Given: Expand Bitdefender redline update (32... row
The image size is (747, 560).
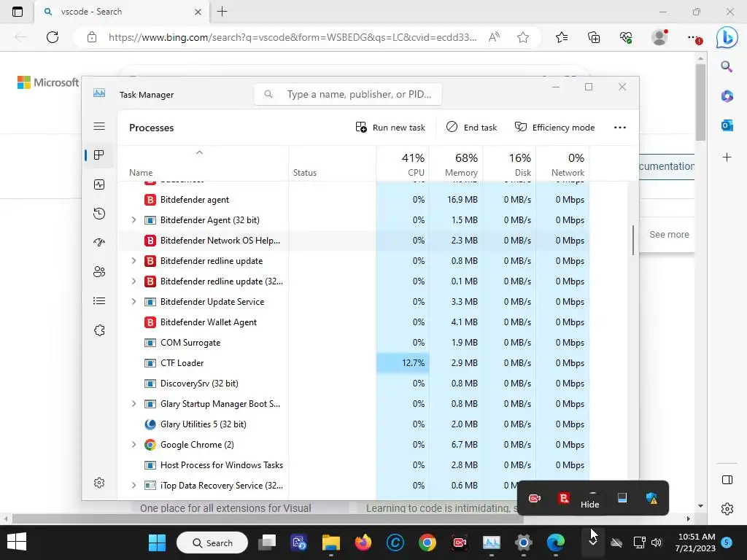Looking at the screenshot, I should tap(134, 281).
